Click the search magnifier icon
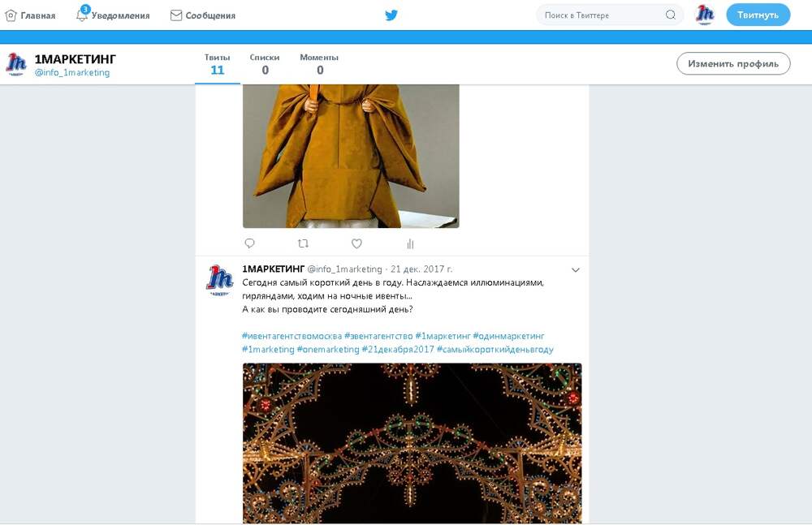812x525 pixels. [x=670, y=15]
